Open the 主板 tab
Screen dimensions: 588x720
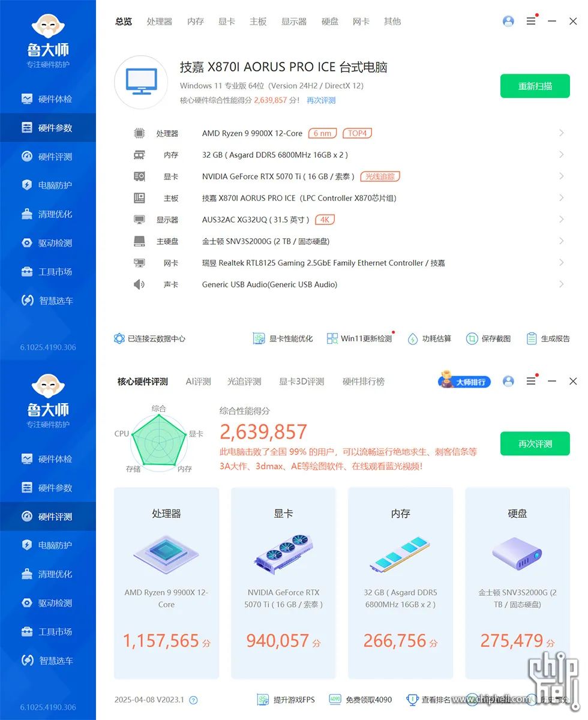[258, 21]
